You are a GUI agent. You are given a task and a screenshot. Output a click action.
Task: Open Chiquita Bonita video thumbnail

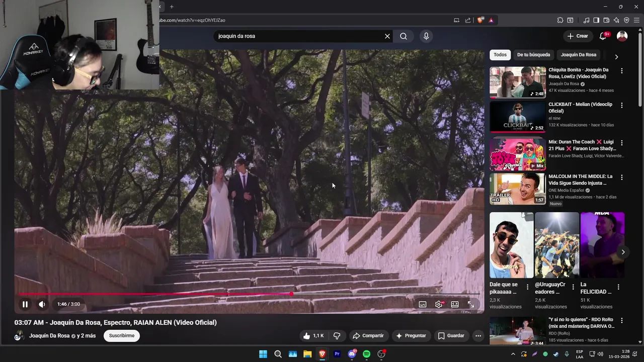(518, 82)
